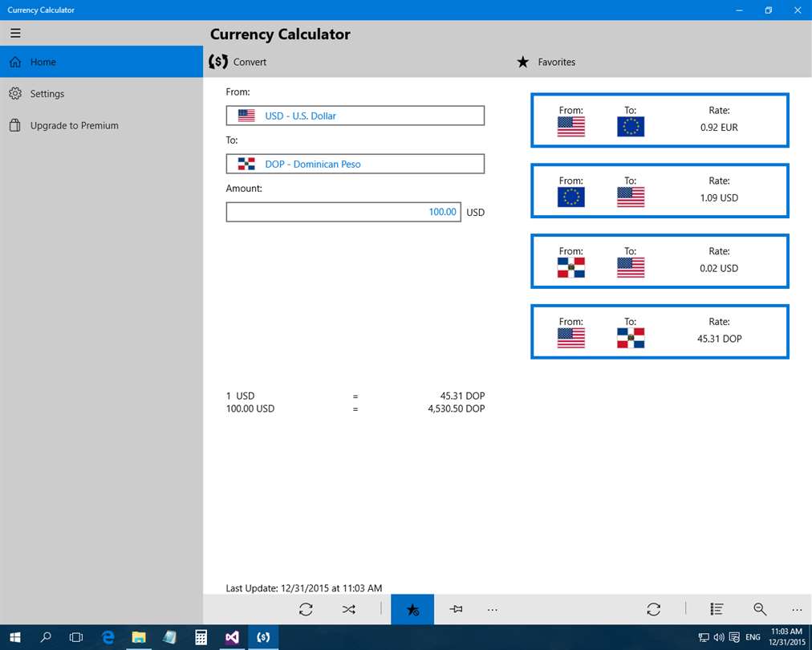Select the EUR to USD favorite card
This screenshot has height=650, width=812.
coord(660,191)
